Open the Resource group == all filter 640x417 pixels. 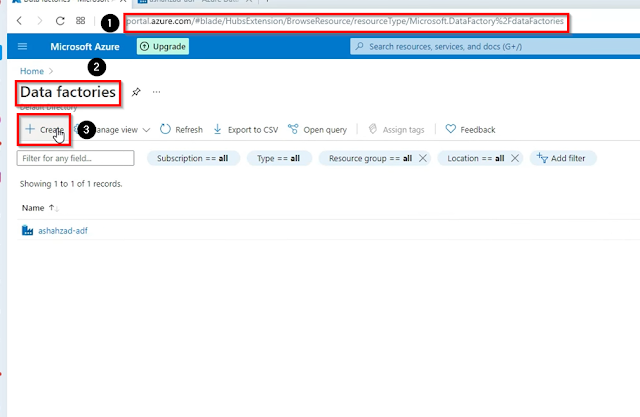(370, 158)
